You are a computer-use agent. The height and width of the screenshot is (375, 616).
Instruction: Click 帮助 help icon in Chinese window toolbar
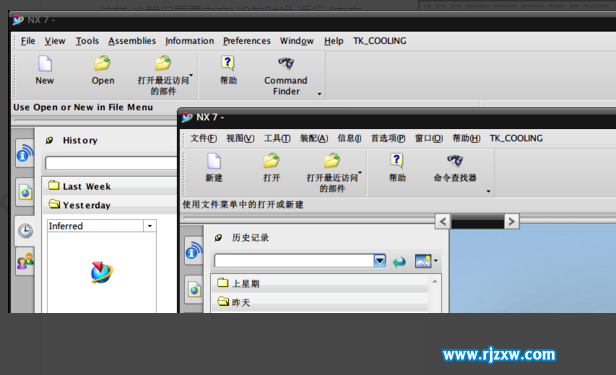coord(397,160)
